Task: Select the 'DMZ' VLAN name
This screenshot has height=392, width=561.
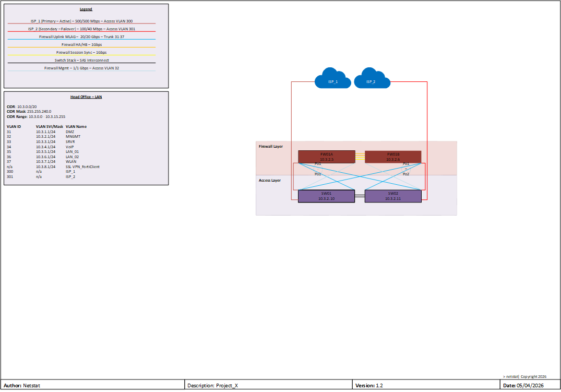Action: pos(70,132)
